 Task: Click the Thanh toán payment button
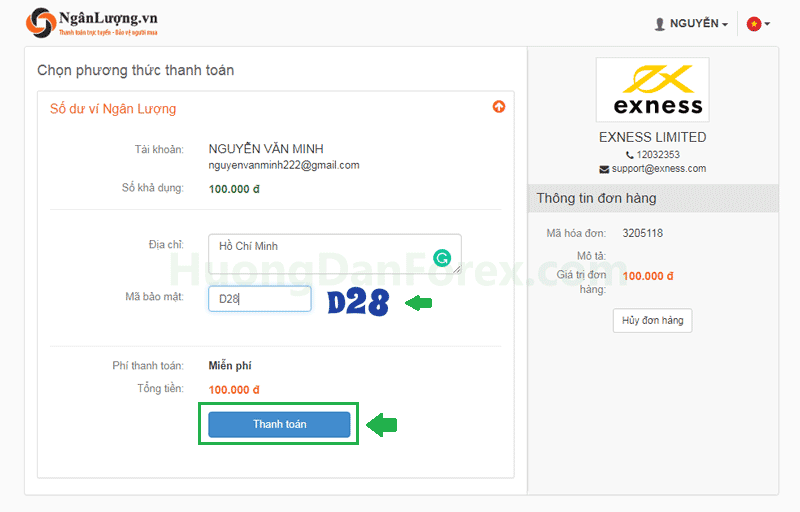click(x=279, y=424)
